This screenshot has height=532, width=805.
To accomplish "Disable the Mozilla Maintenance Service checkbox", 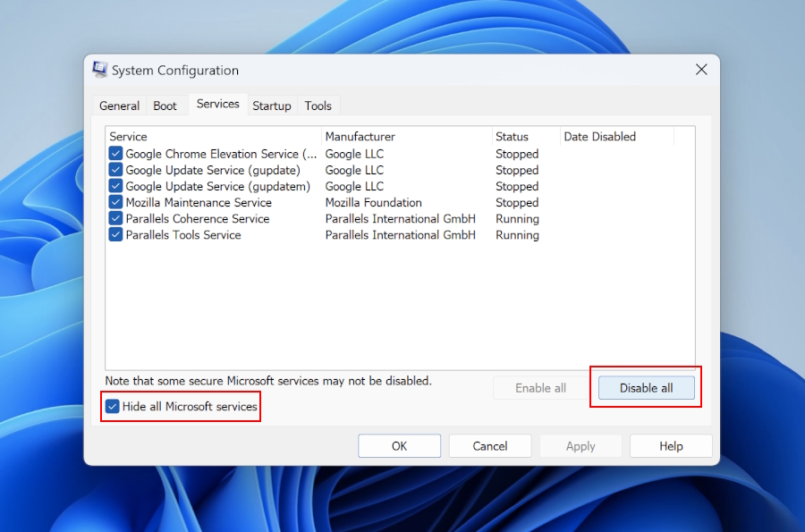I will pyautogui.click(x=115, y=202).
